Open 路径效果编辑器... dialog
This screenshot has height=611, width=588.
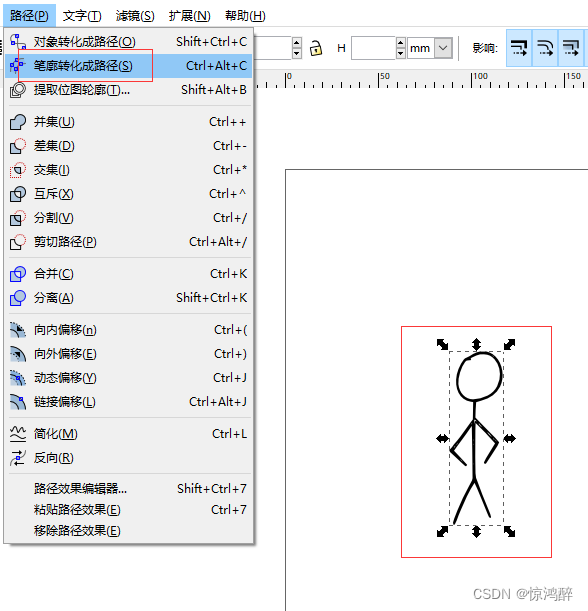129,489
